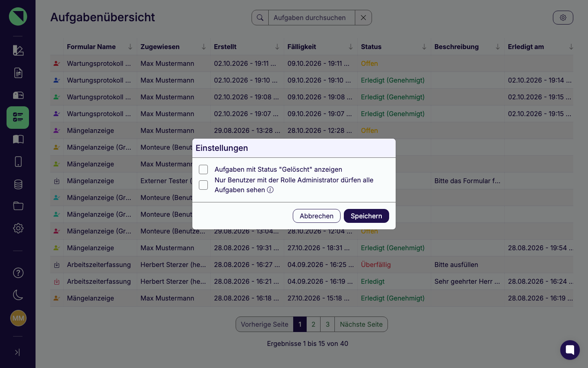Sort by Fälligkeit column arrow
The image size is (588, 368).
pyautogui.click(x=351, y=47)
